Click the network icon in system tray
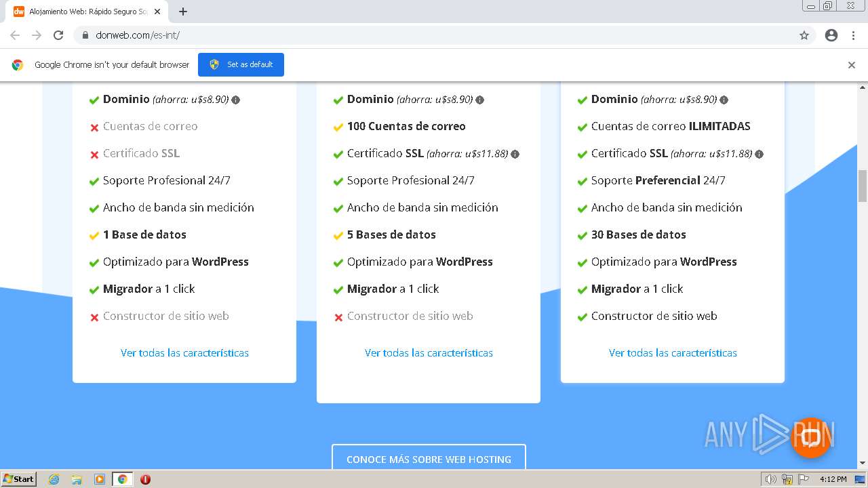The height and width of the screenshot is (488, 868). pos(787,479)
